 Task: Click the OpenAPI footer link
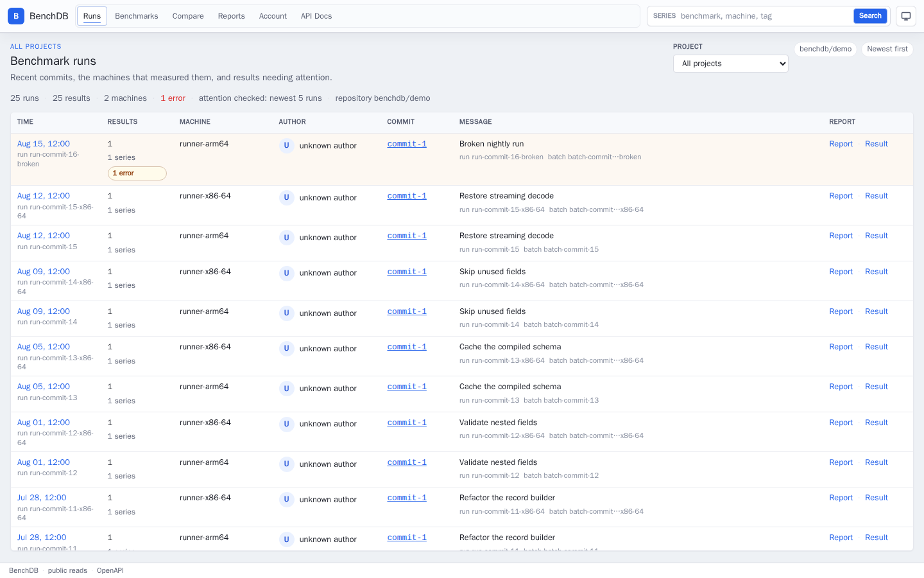[x=110, y=570]
